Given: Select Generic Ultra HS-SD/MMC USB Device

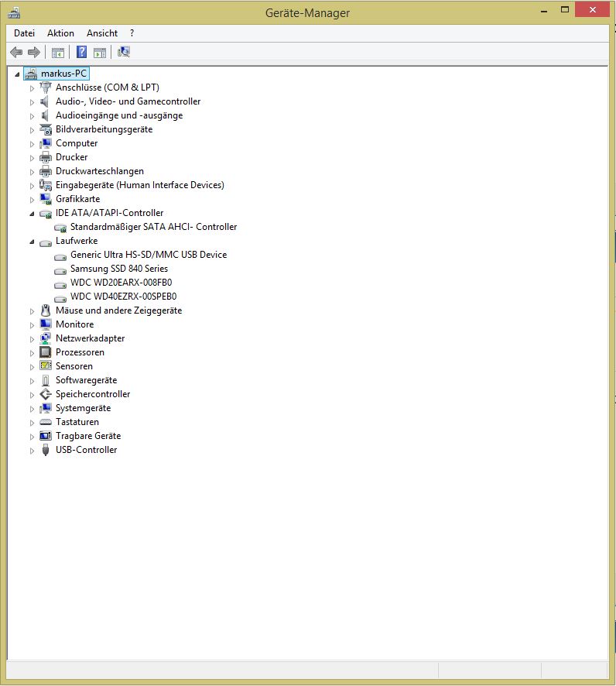Looking at the screenshot, I should (x=149, y=255).
